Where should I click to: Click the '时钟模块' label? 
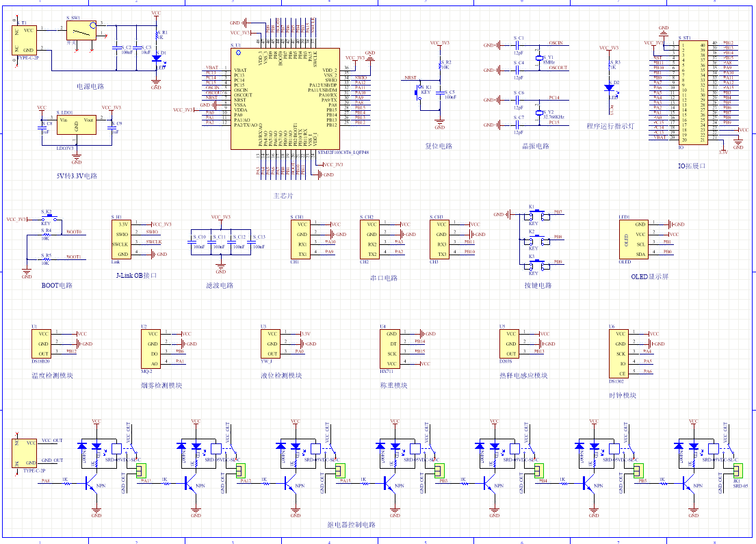pos(623,396)
